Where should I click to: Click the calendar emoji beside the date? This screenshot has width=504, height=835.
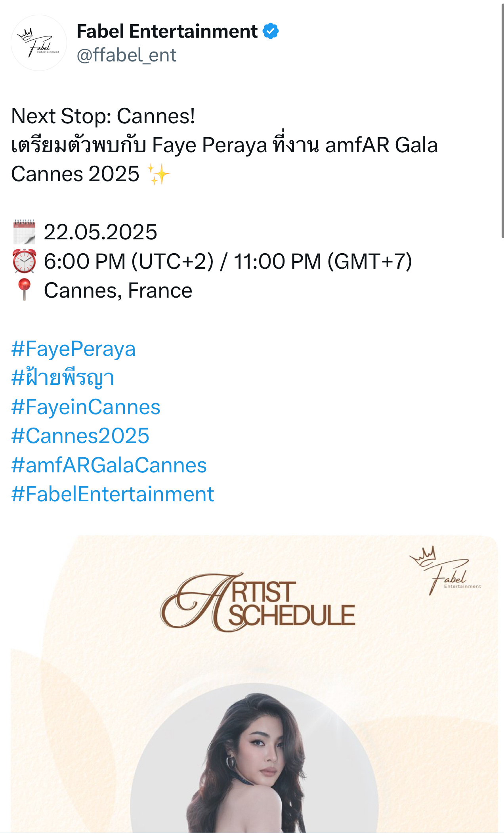(x=24, y=232)
